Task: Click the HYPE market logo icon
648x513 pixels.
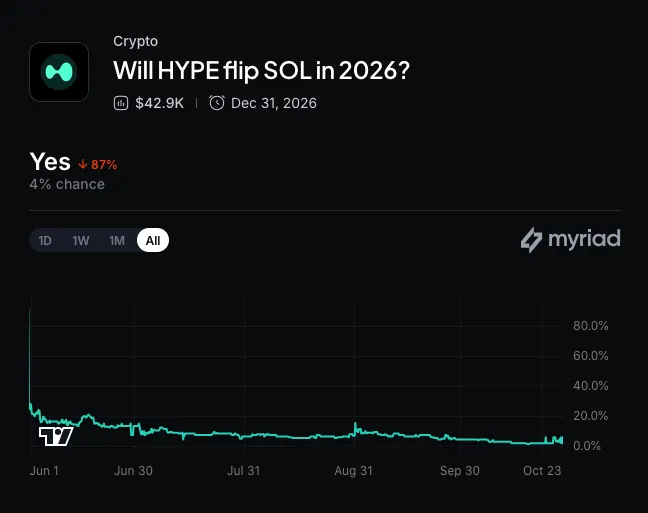Action: pyautogui.click(x=59, y=72)
